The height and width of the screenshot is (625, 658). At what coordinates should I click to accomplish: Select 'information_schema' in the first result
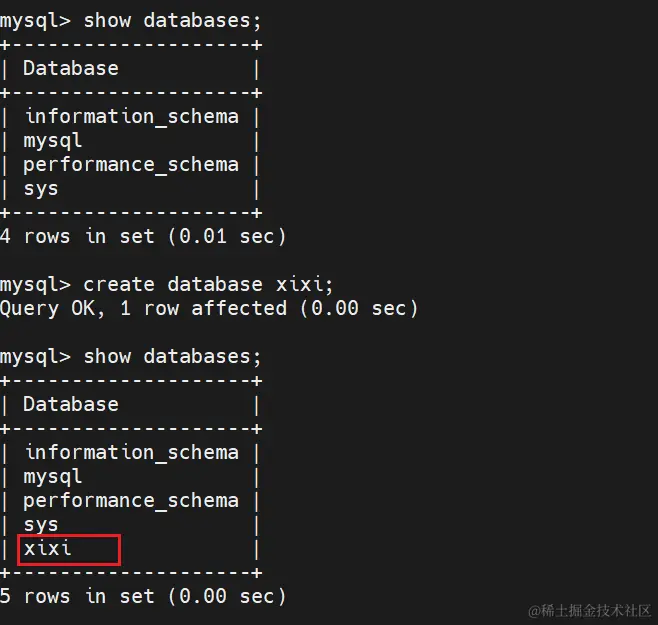pyautogui.click(x=131, y=116)
